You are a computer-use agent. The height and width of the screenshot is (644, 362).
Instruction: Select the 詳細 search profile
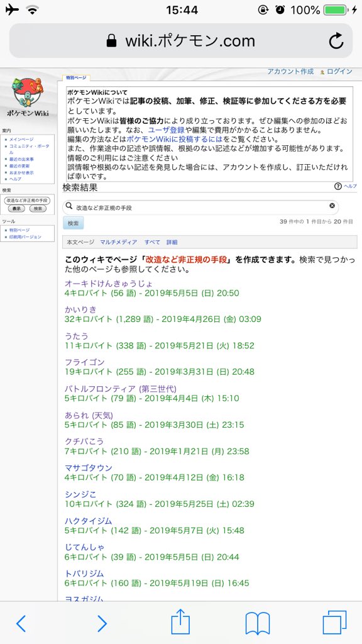[x=172, y=242]
